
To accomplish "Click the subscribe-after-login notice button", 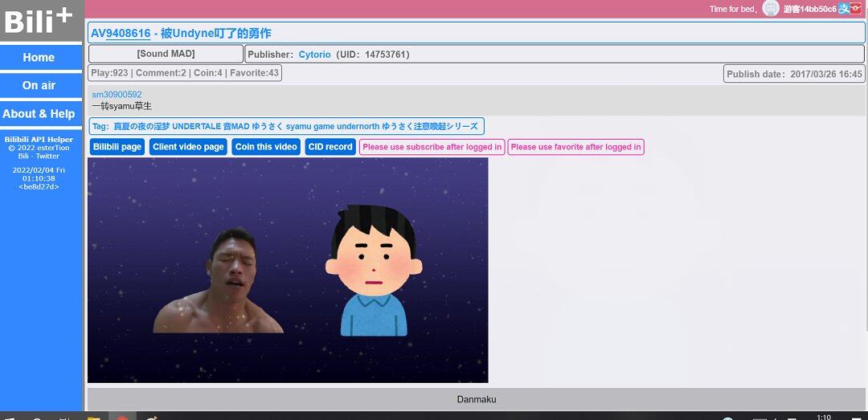I will pos(432,147).
